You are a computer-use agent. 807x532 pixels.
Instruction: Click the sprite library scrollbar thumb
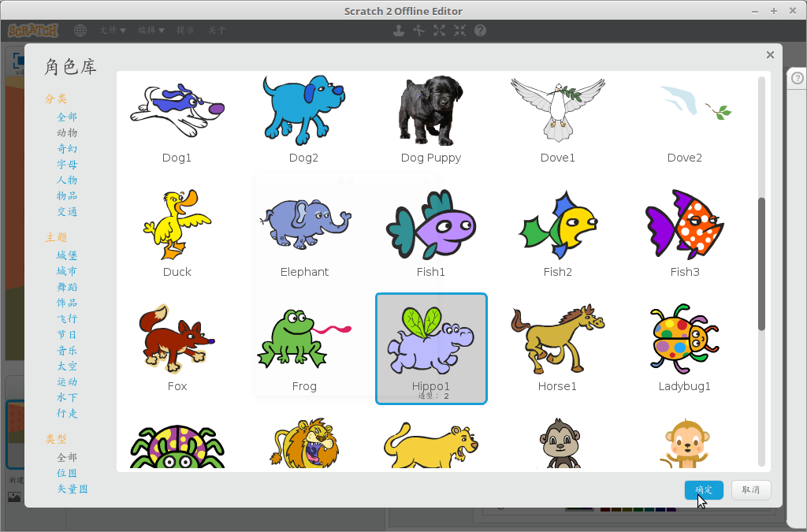[x=762, y=264]
